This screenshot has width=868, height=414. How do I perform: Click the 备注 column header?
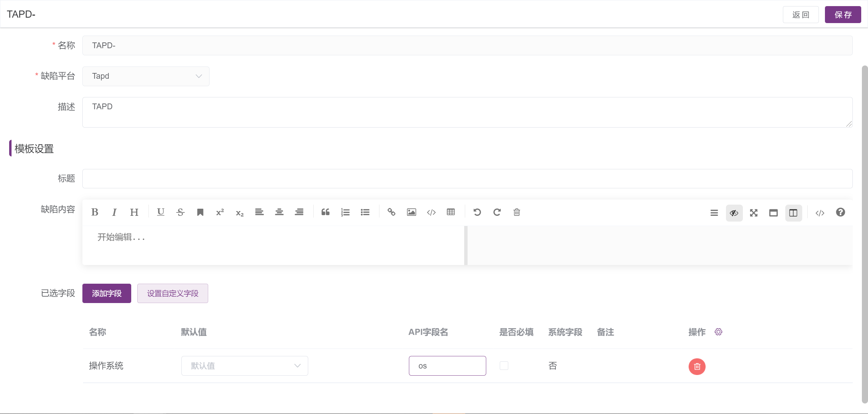[x=605, y=332]
